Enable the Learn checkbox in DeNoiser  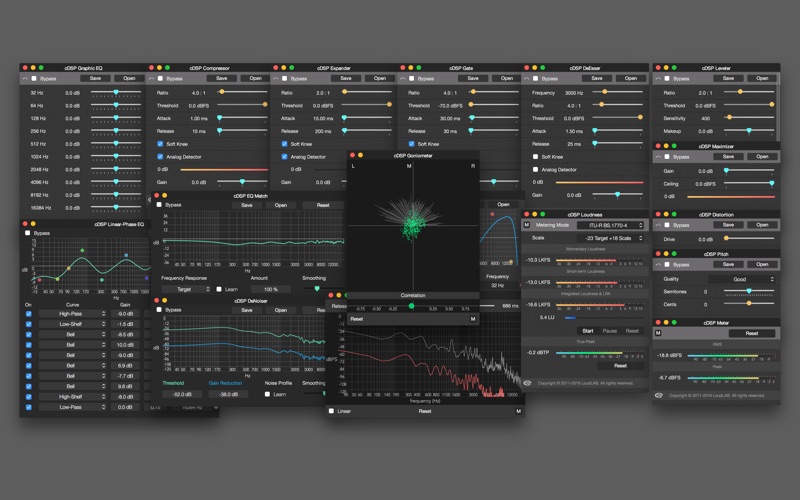(x=267, y=394)
